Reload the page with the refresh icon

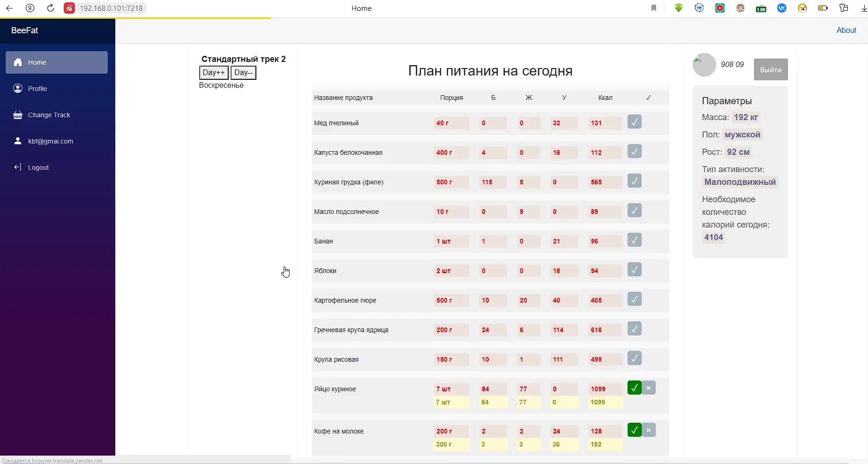tap(51, 8)
